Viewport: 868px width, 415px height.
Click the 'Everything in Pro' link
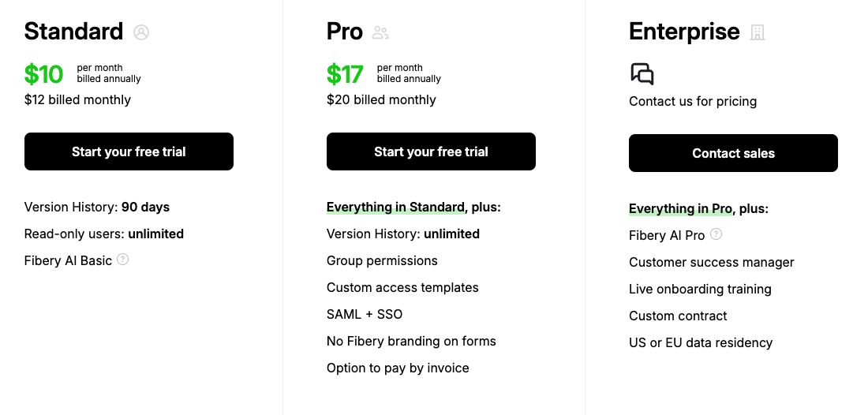click(x=680, y=209)
